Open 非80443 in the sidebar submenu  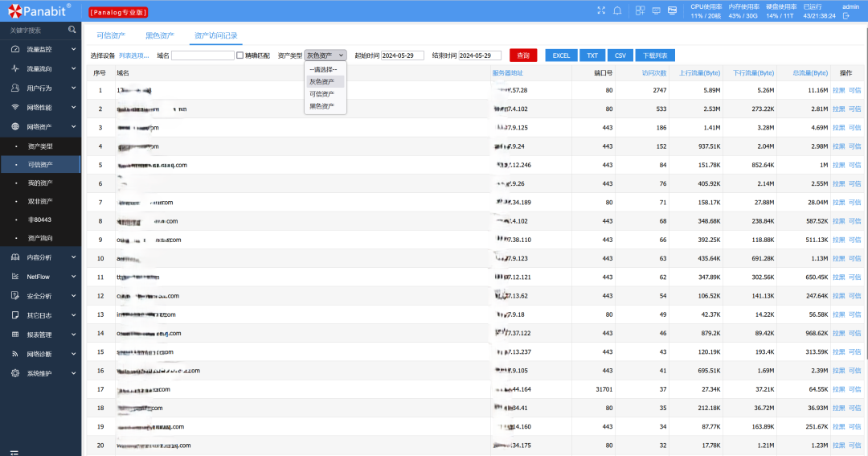[40, 220]
